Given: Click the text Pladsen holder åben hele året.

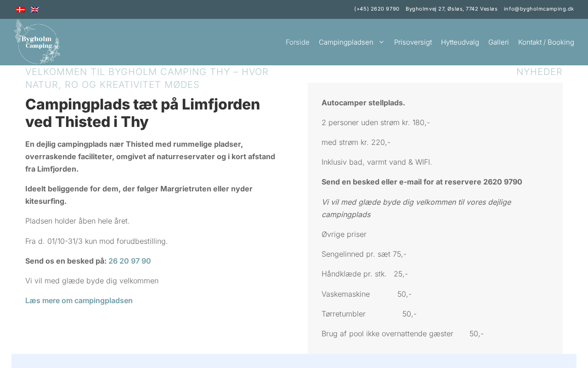Looking at the screenshot, I should [78, 221].
